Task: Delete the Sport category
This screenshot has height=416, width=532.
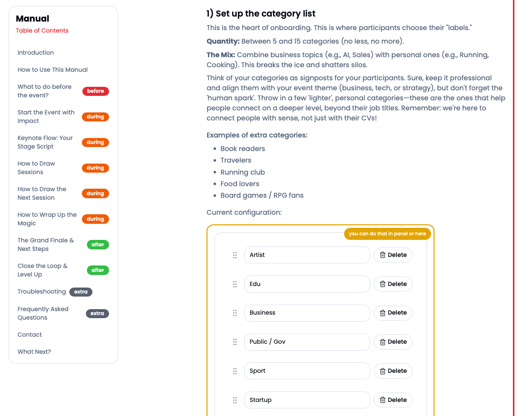Action: point(393,371)
